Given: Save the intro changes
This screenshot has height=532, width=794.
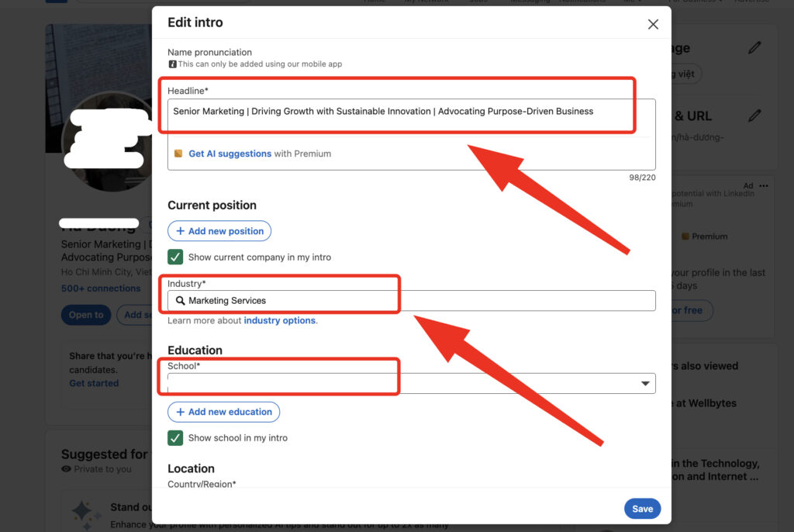Looking at the screenshot, I should pyautogui.click(x=642, y=509).
